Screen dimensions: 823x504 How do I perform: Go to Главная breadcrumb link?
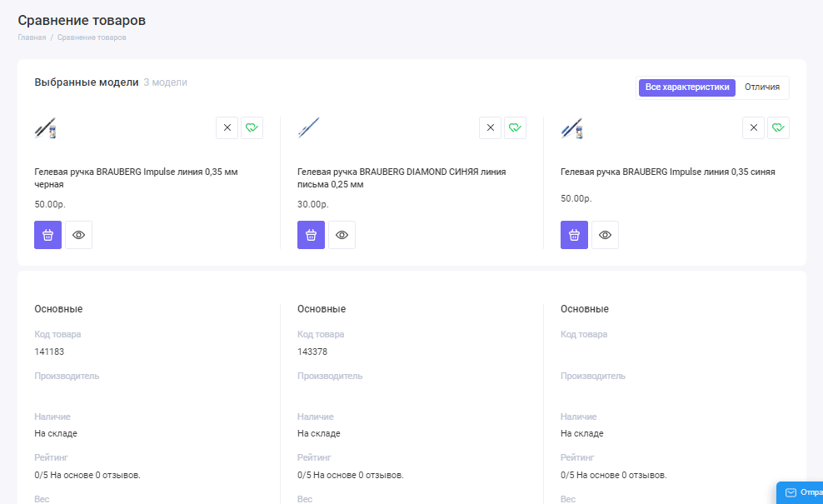(32, 37)
